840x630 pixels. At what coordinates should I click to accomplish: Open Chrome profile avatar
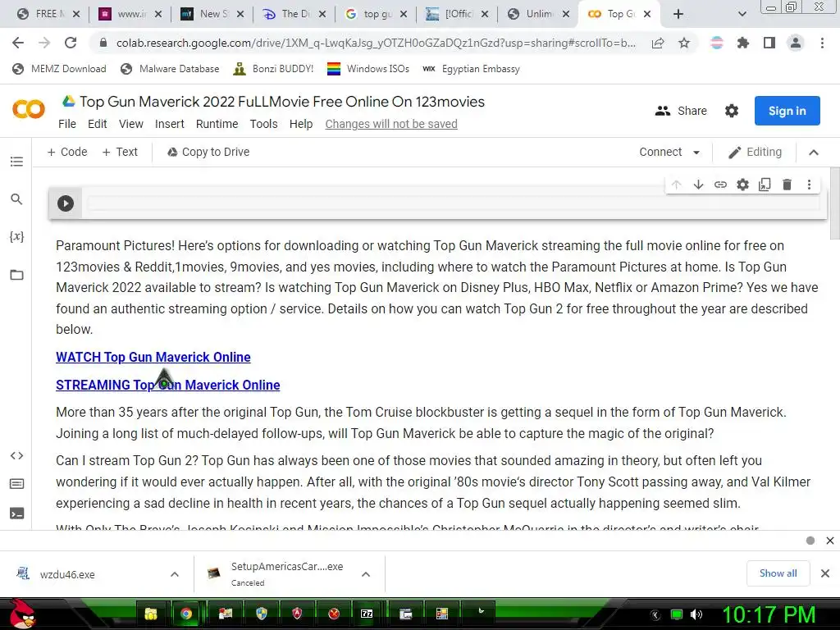click(796, 43)
